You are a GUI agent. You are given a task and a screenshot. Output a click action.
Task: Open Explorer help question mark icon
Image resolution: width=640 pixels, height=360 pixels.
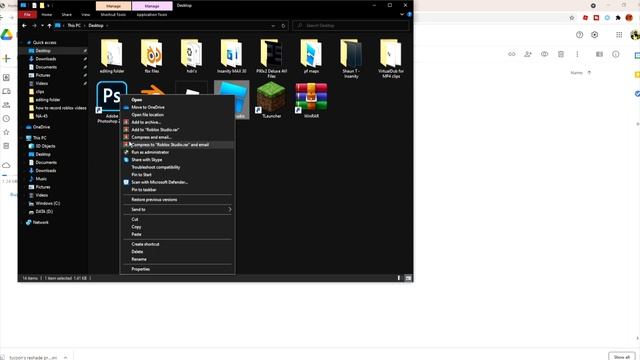click(409, 14)
